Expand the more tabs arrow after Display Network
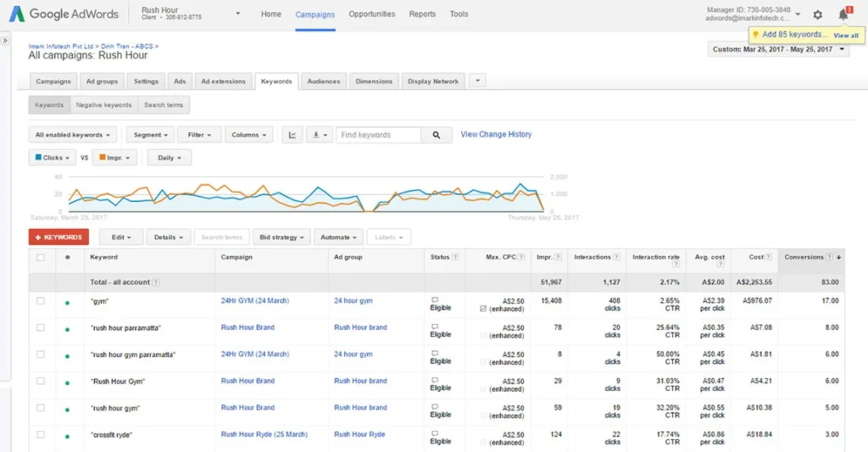 click(478, 81)
